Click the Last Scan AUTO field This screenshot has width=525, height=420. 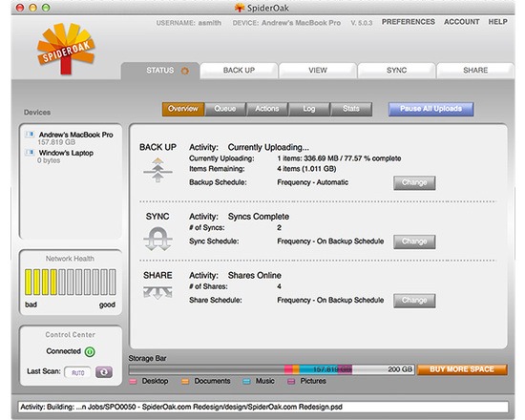point(77,372)
